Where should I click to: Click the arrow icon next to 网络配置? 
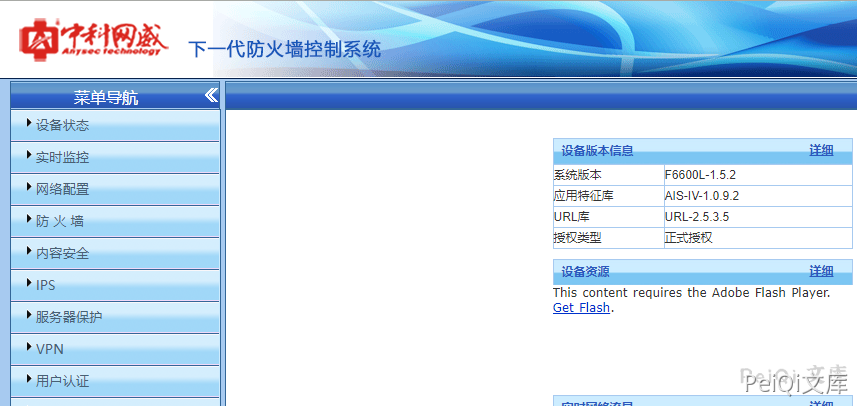[x=29, y=188]
